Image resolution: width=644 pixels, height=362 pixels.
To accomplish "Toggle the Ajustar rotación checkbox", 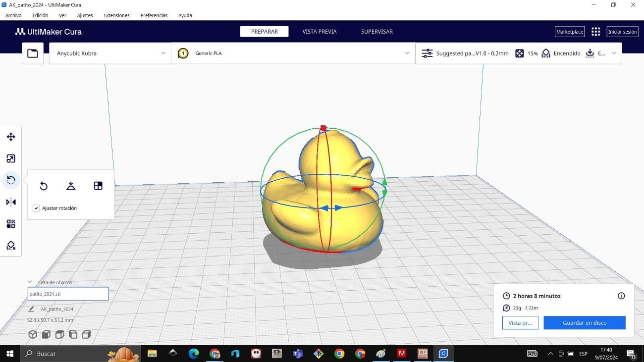I will point(36,208).
